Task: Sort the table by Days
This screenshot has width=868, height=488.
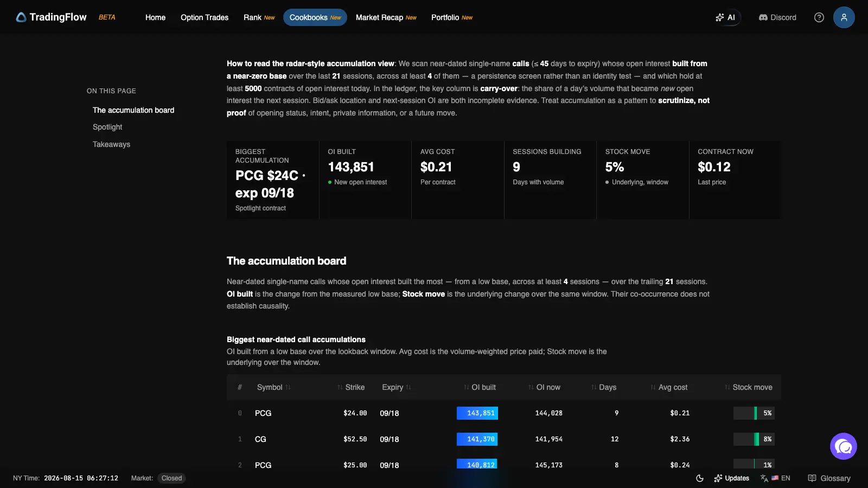Action: [604, 387]
